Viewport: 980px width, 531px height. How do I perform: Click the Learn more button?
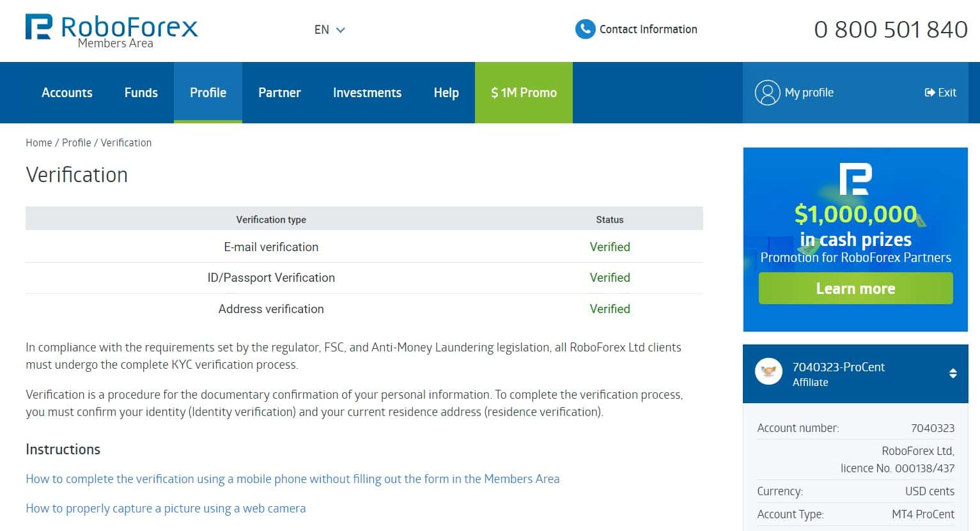click(855, 288)
